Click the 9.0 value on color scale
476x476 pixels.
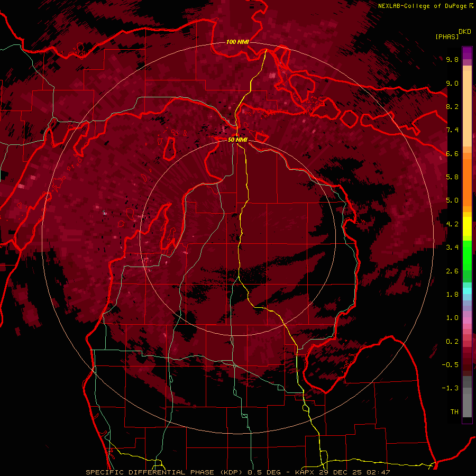pyautogui.click(x=452, y=83)
